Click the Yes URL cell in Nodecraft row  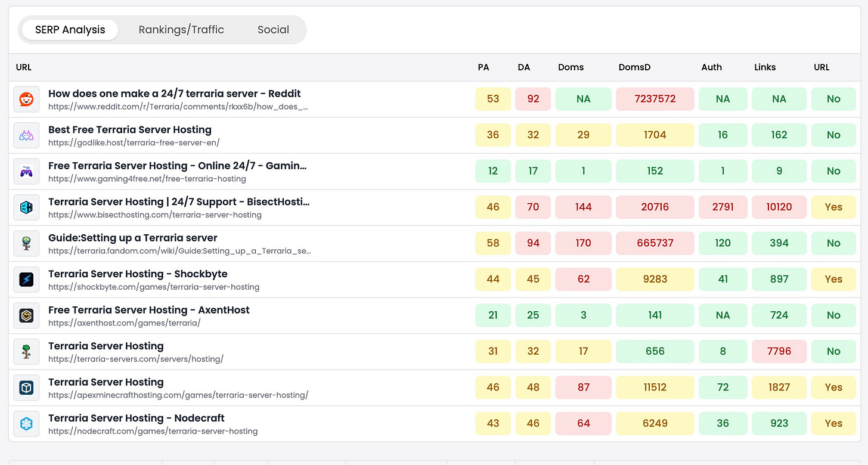click(833, 424)
